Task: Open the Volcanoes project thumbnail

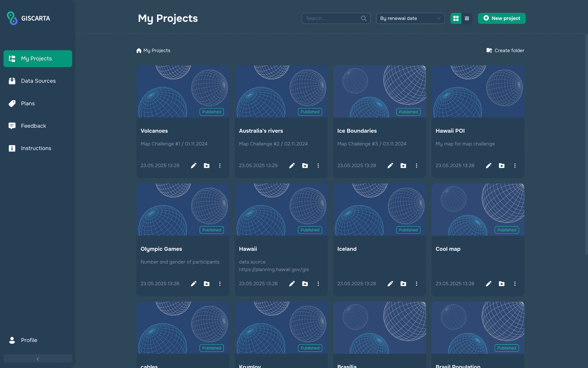Action: pos(183,91)
